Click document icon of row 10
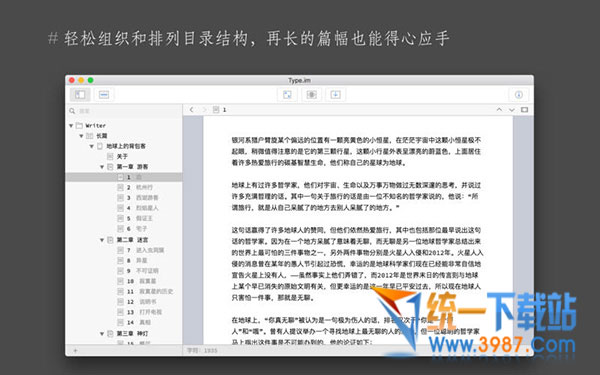This screenshot has width=600, height=375. (x=120, y=281)
